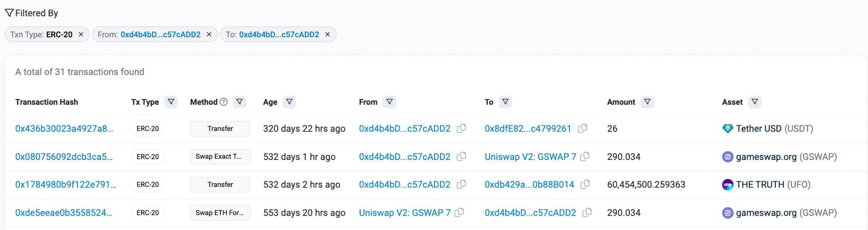Open transaction hash 0x1784980b9f122e791...
This screenshot has width=868, height=230.
(x=66, y=185)
